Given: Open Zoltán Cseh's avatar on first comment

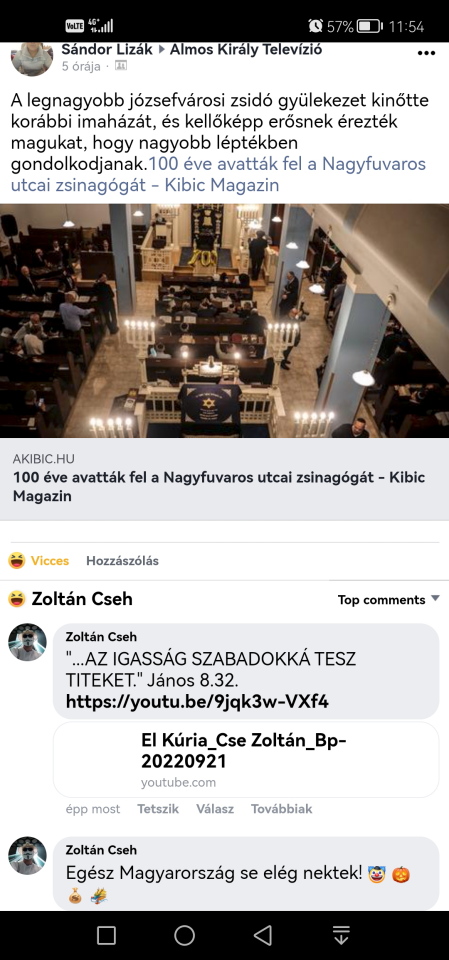Looking at the screenshot, I should (x=27, y=642).
